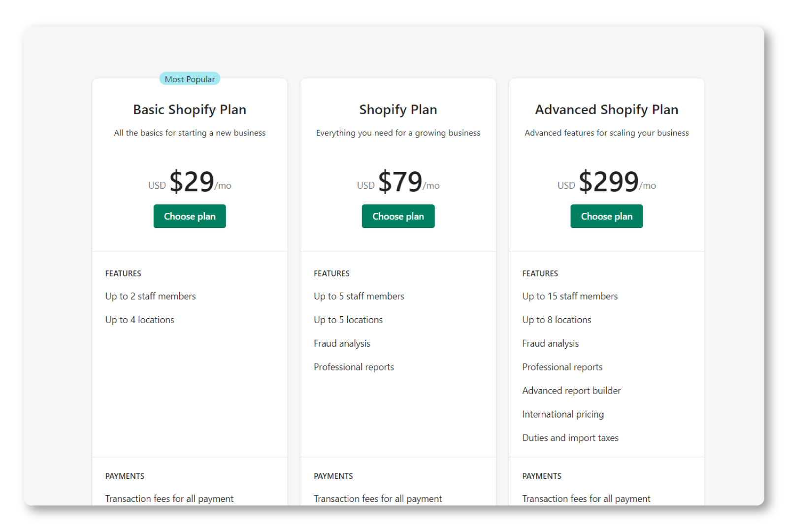The height and width of the screenshot is (532, 788).
Task: Click the Most Popular badge
Action: click(190, 79)
